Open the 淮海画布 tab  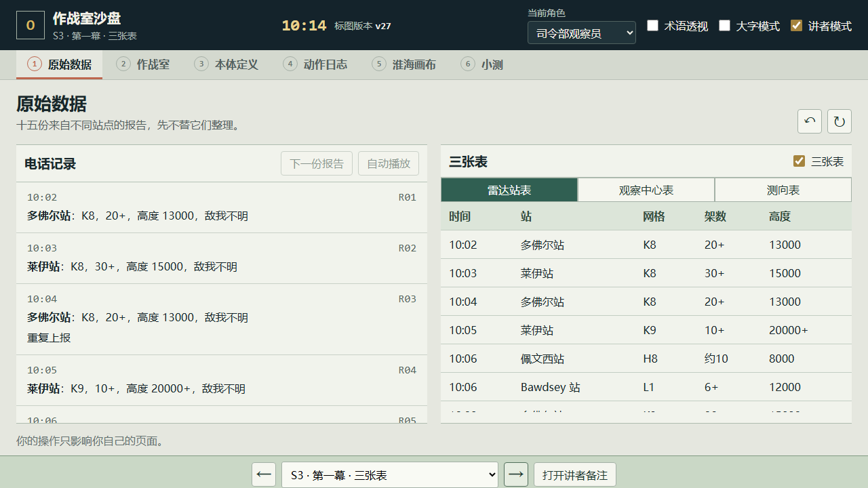coord(404,64)
